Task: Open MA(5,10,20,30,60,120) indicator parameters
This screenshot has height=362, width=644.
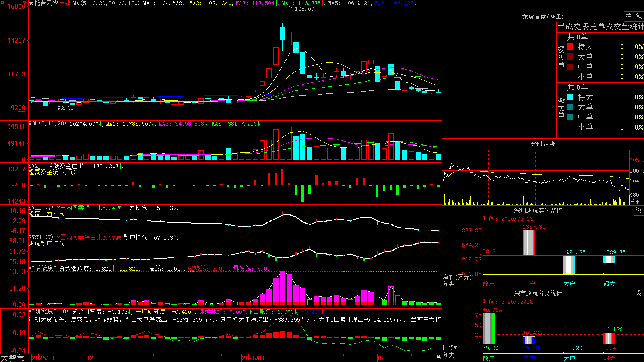Action: [106, 3]
